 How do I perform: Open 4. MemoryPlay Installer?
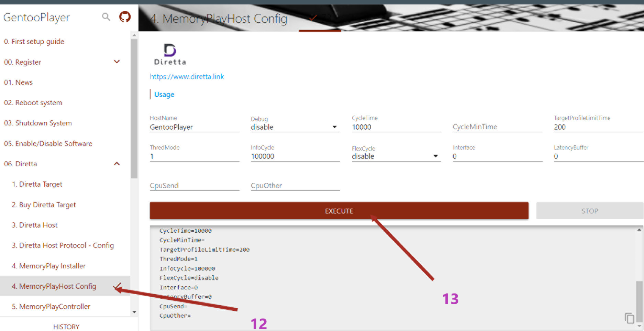tap(49, 266)
